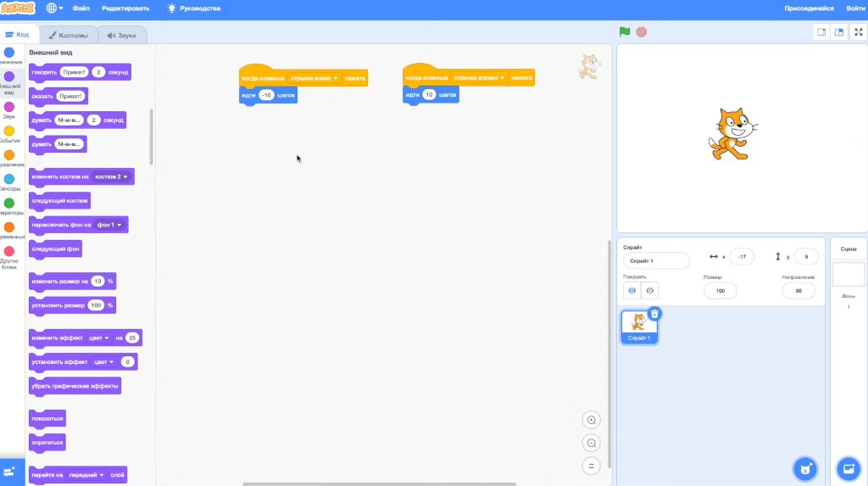Screen dimensions: 868x486
Task: Click the y position field
Action: 806,257
